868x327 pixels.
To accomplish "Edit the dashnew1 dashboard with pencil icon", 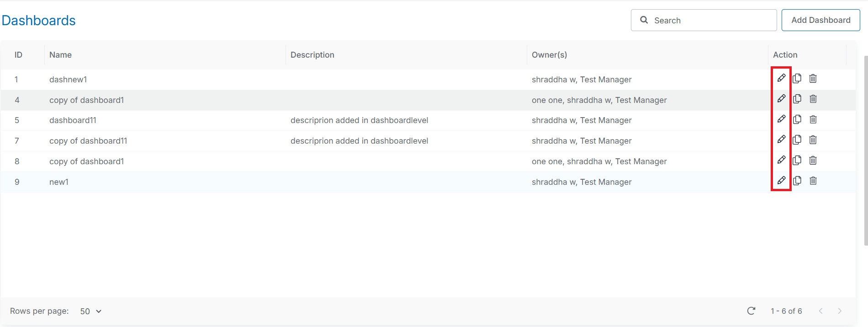I will pyautogui.click(x=781, y=78).
